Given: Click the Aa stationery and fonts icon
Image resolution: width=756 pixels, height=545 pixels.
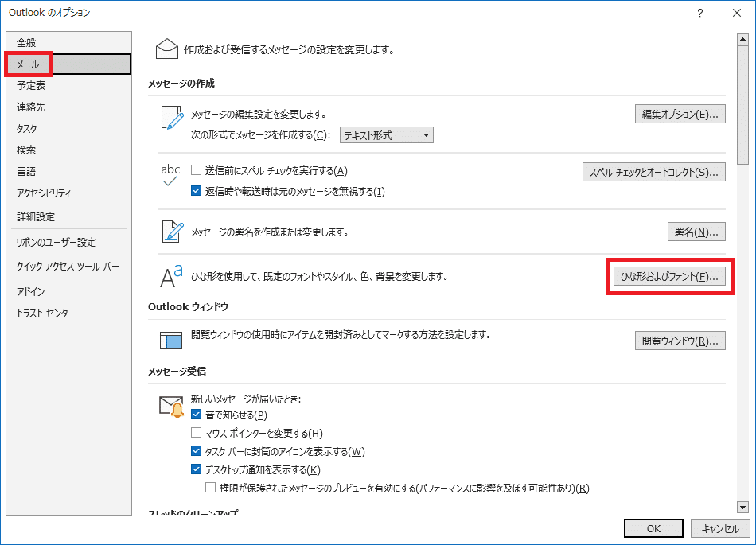Looking at the screenshot, I should pos(171,276).
